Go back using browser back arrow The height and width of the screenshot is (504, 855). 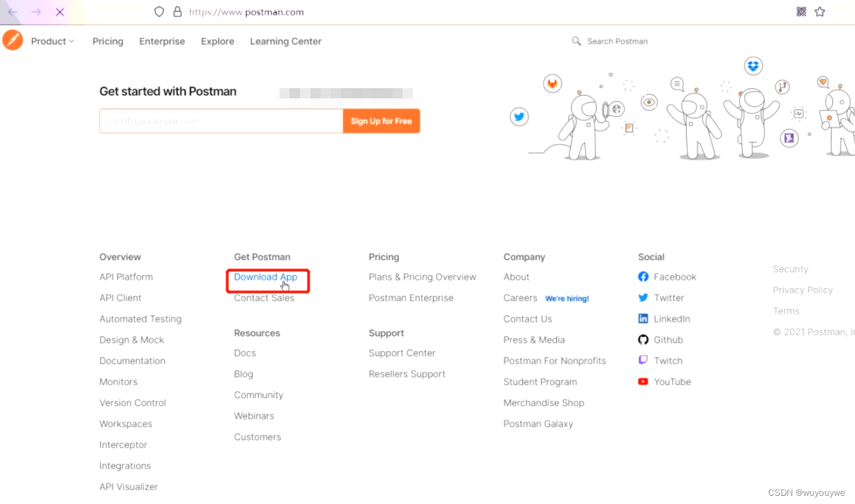(13, 12)
